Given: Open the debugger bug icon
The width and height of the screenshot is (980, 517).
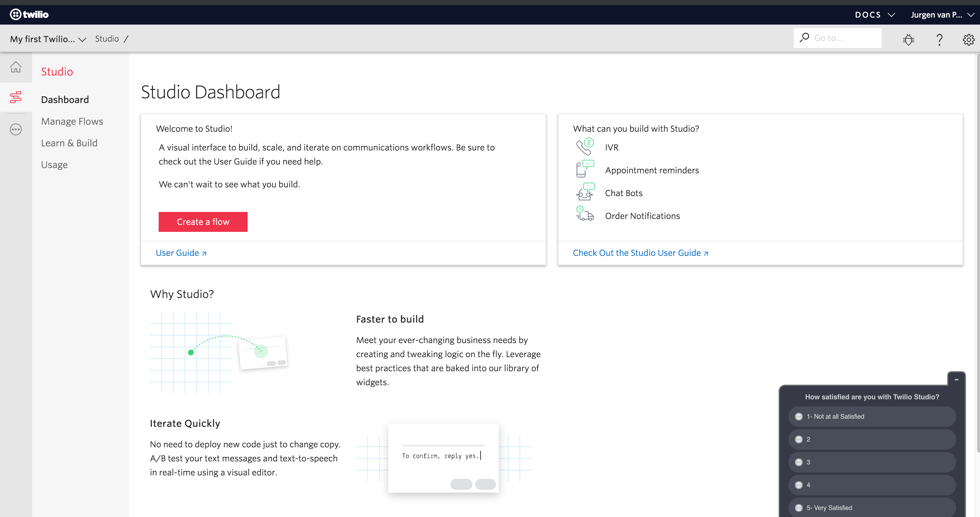Looking at the screenshot, I should coord(909,39).
